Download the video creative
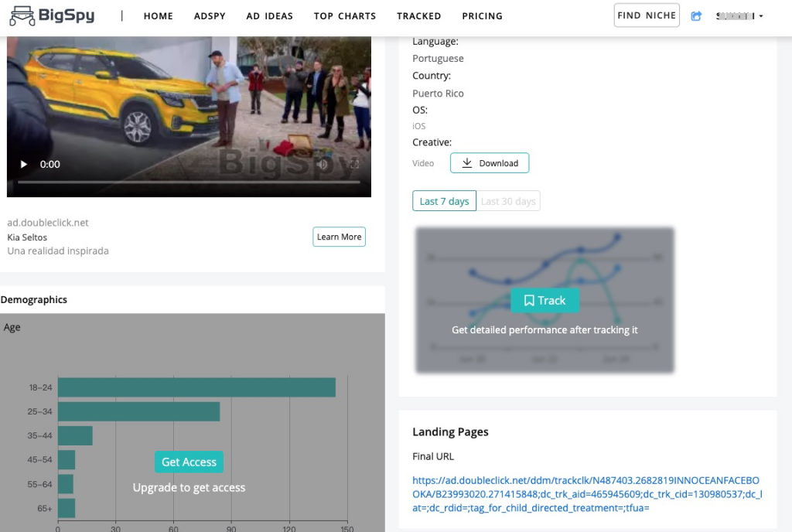Screen dimensions: 792x532 [x=490, y=163]
